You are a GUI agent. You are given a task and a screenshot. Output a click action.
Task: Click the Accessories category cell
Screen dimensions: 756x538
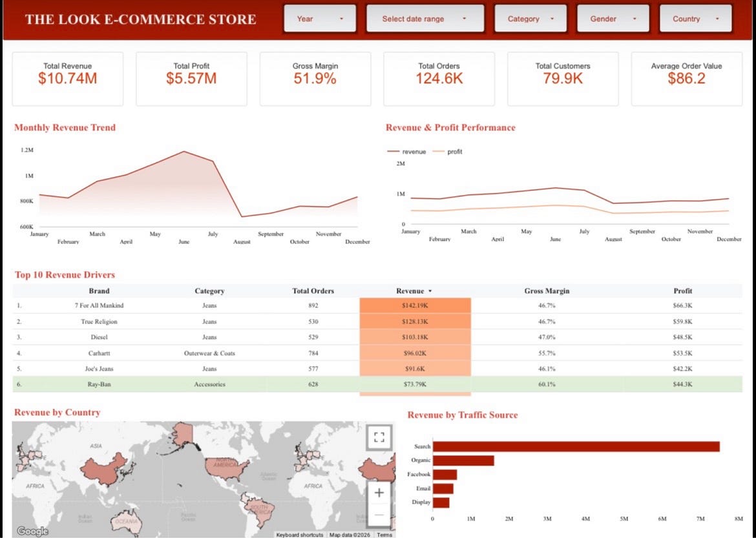[x=209, y=384]
